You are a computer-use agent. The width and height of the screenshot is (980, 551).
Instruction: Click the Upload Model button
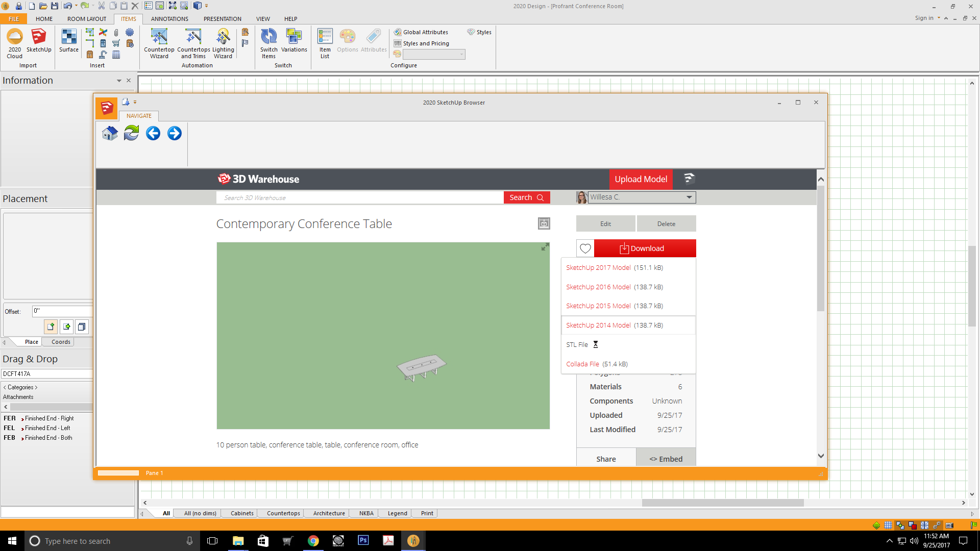641,179
